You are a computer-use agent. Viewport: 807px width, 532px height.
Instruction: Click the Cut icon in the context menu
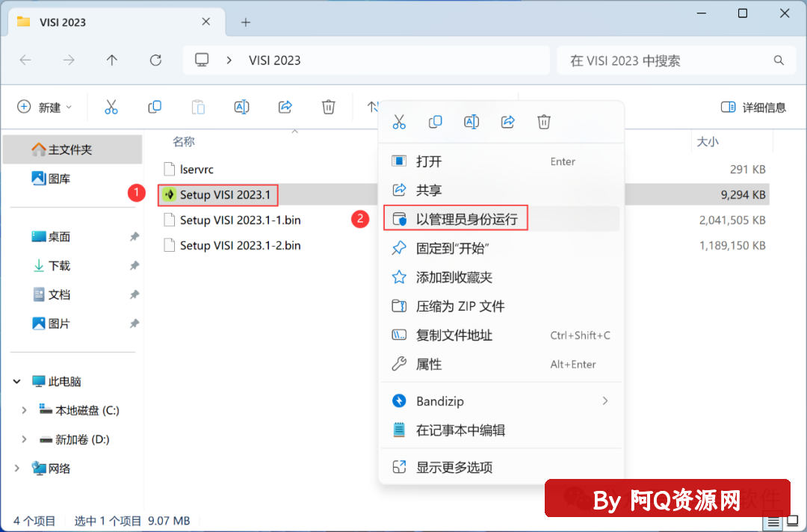click(399, 122)
